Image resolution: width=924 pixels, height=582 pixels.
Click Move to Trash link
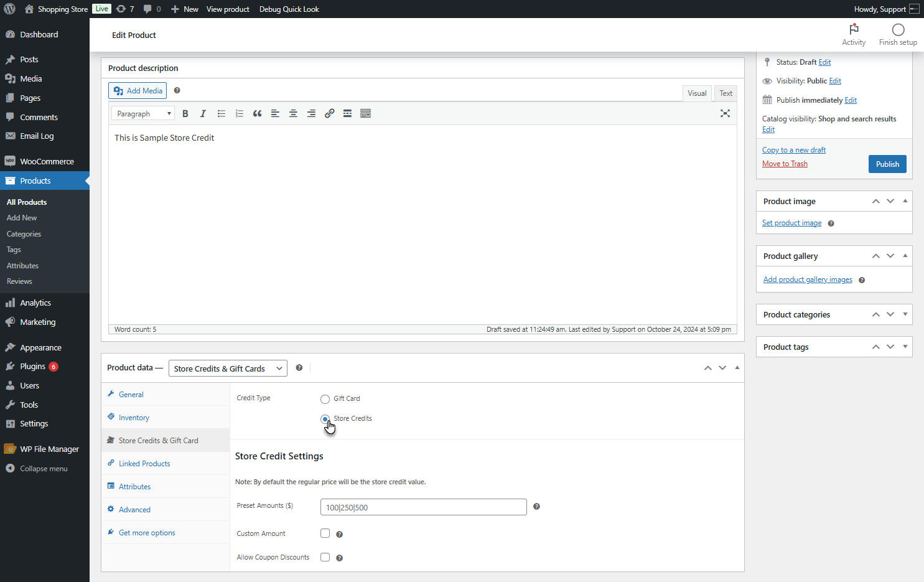[x=785, y=164]
